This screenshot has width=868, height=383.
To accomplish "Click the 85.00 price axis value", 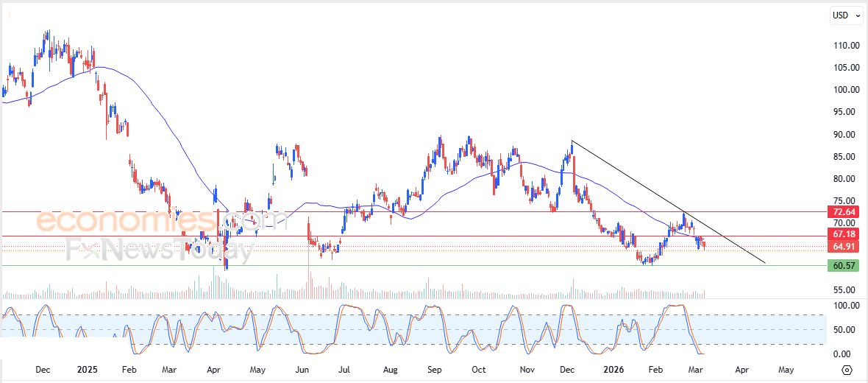I will coord(844,156).
